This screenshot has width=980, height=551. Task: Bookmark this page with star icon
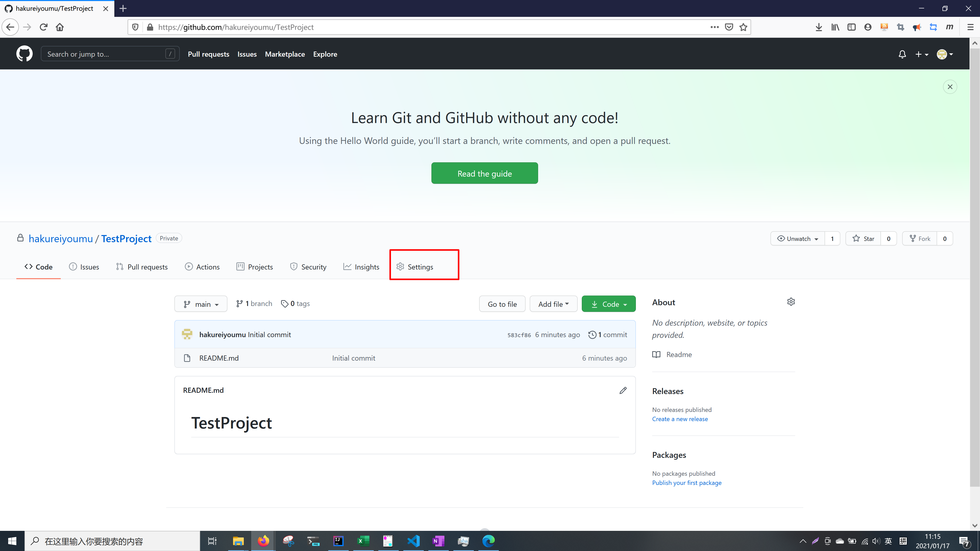pyautogui.click(x=743, y=27)
